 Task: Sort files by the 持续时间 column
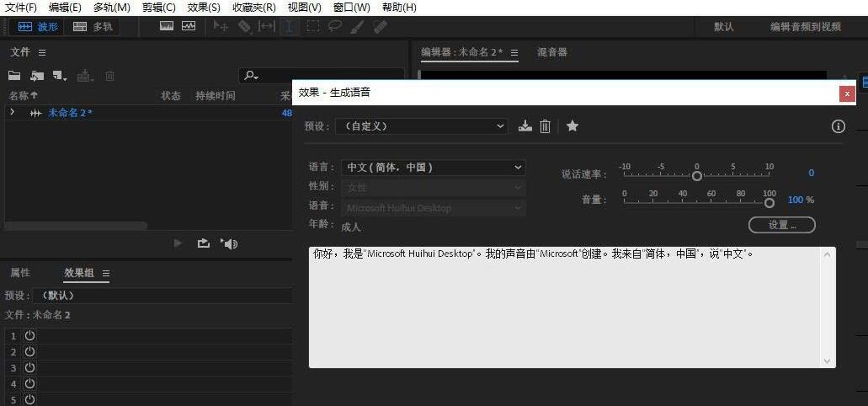tap(216, 96)
